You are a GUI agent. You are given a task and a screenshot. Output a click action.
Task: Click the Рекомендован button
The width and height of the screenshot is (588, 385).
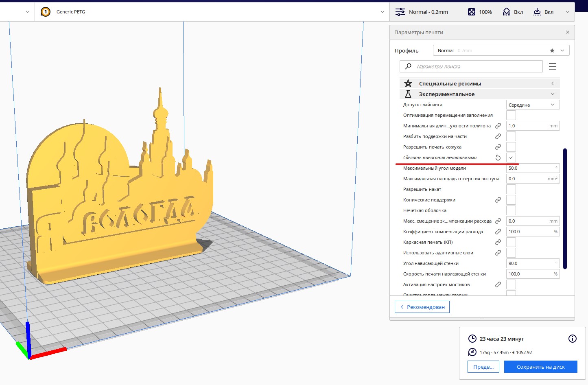tap(422, 307)
